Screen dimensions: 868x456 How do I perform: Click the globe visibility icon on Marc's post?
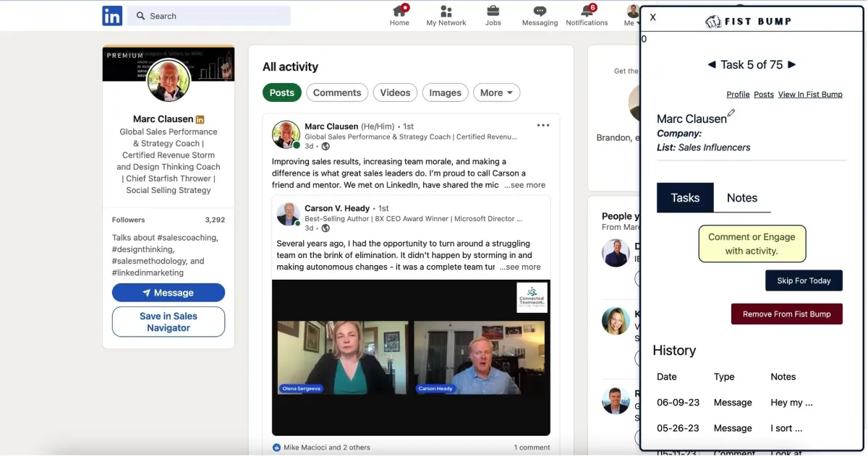pyautogui.click(x=325, y=147)
